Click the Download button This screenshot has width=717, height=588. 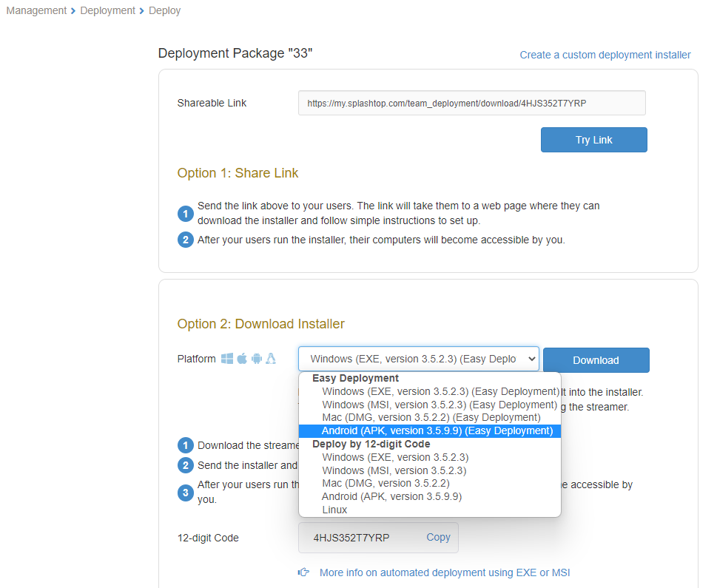pyautogui.click(x=596, y=360)
